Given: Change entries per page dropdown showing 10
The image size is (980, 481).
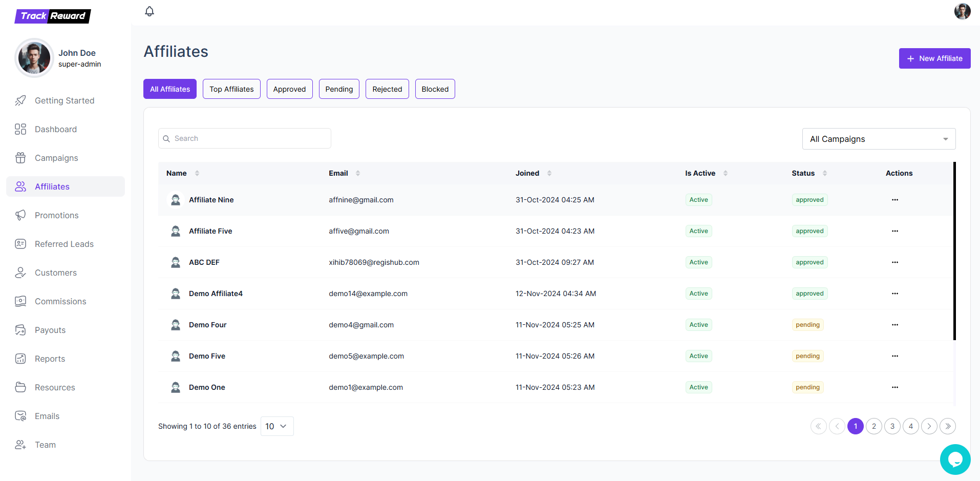Looking at the screenshot, I should coord(277,426).
